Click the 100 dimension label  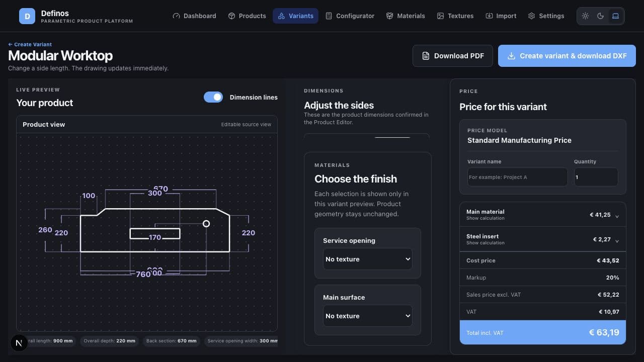pyautogui.click(x=89, y=196)
